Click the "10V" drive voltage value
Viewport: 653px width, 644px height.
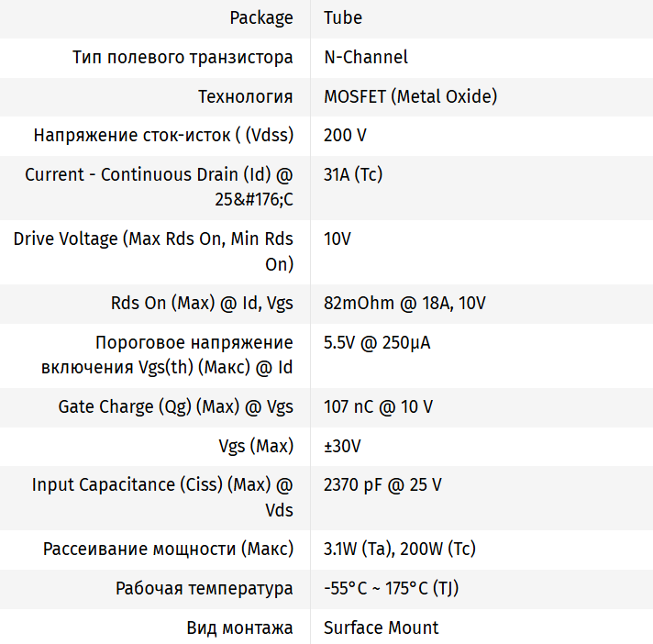(338, 239)
